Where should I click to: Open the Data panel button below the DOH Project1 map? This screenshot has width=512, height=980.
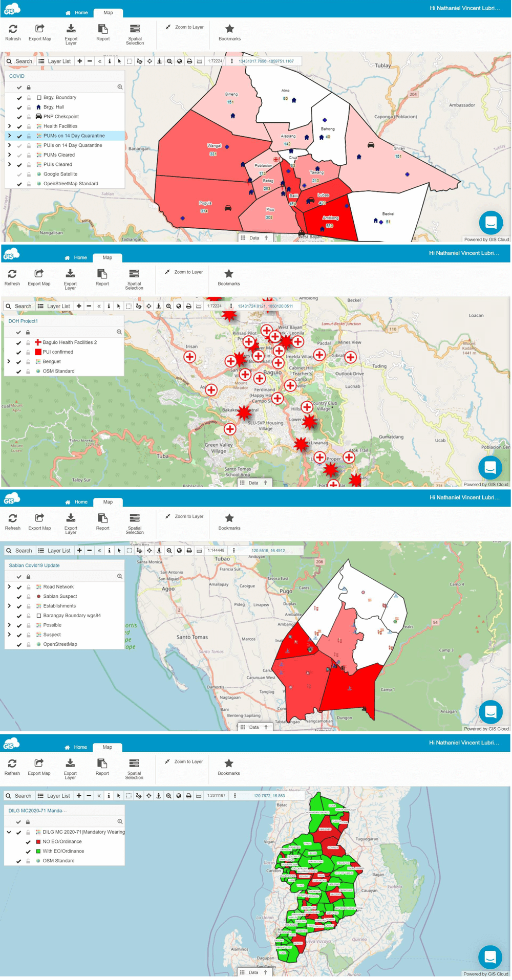click(253, 483)
